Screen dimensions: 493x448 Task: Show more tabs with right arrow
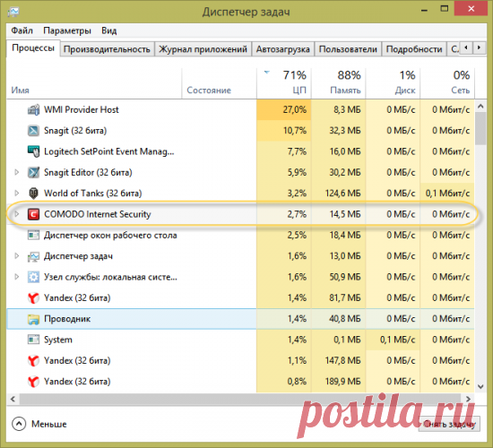click(479, 47)
